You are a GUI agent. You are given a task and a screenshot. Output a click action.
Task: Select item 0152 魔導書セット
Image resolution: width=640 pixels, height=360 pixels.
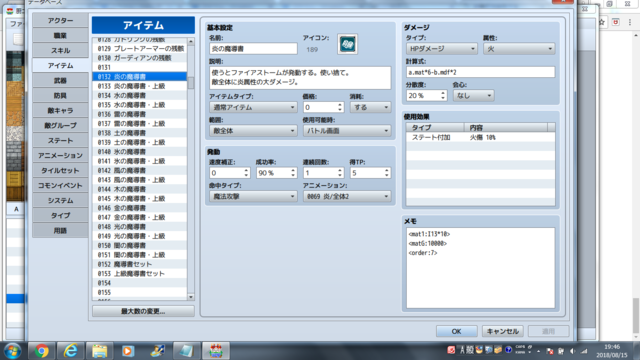coord(140,264)
